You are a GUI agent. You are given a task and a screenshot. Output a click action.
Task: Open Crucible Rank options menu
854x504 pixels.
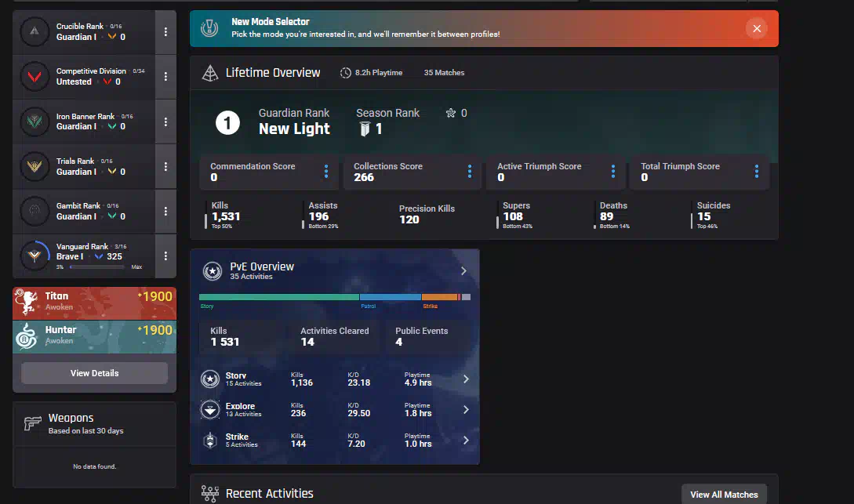click(x=165, y=32)
